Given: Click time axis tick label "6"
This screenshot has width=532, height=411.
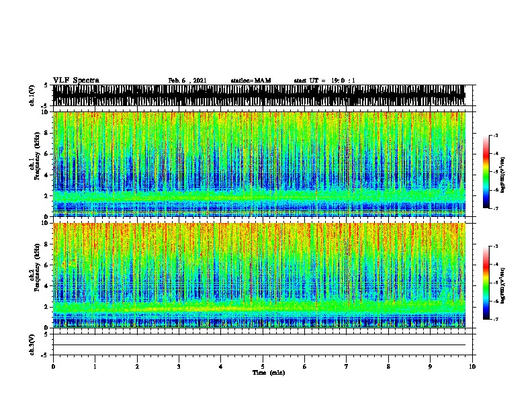Looking at the screenshot, I should click(x=305, y=367).
